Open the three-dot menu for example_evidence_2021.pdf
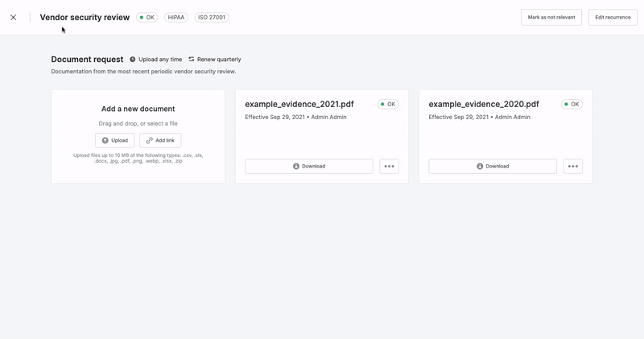Image resolution: width=644 pixels, height=339 pixels. click(390, 167)
